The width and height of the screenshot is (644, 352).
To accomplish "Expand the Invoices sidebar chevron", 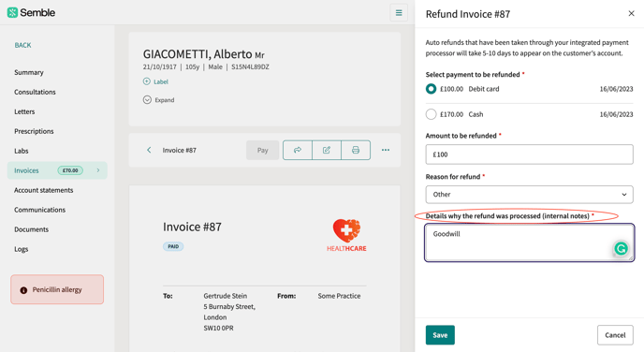I will click(98, 170).
